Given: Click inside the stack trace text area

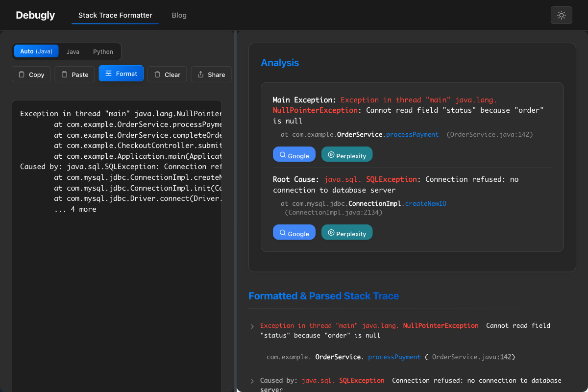Looking at the screenshot, I should tap(117, 246).
